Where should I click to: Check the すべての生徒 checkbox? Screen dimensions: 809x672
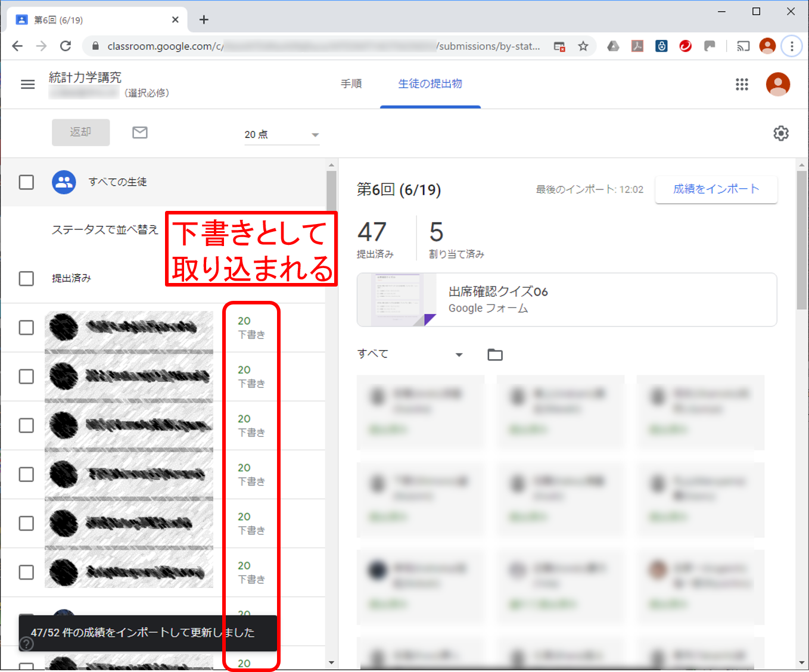pos(26,182)
